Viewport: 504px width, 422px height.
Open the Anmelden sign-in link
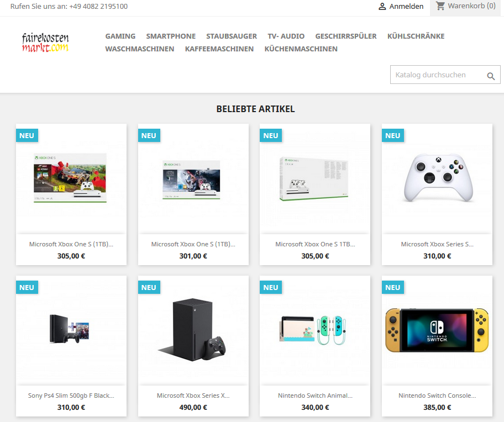click(406, 7)
